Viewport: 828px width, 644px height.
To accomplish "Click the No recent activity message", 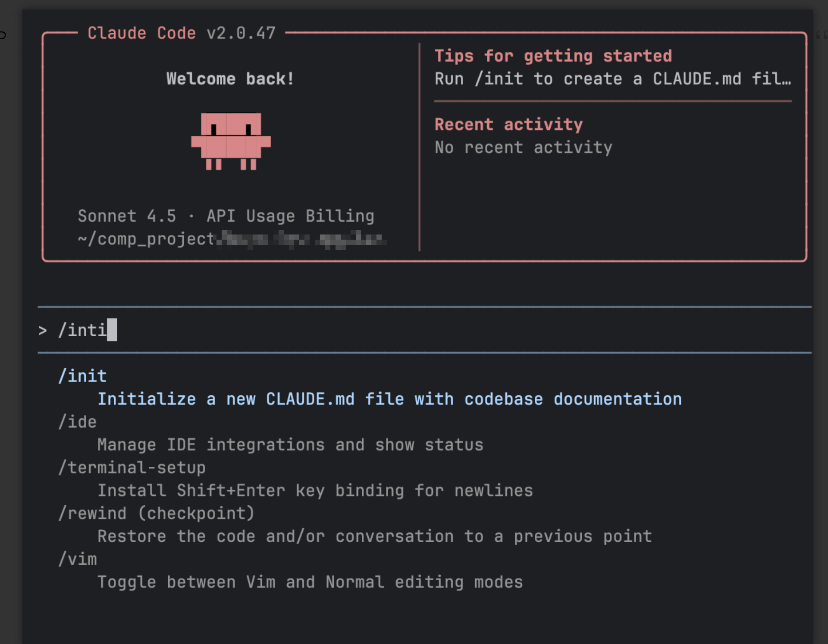I will 523,147.
